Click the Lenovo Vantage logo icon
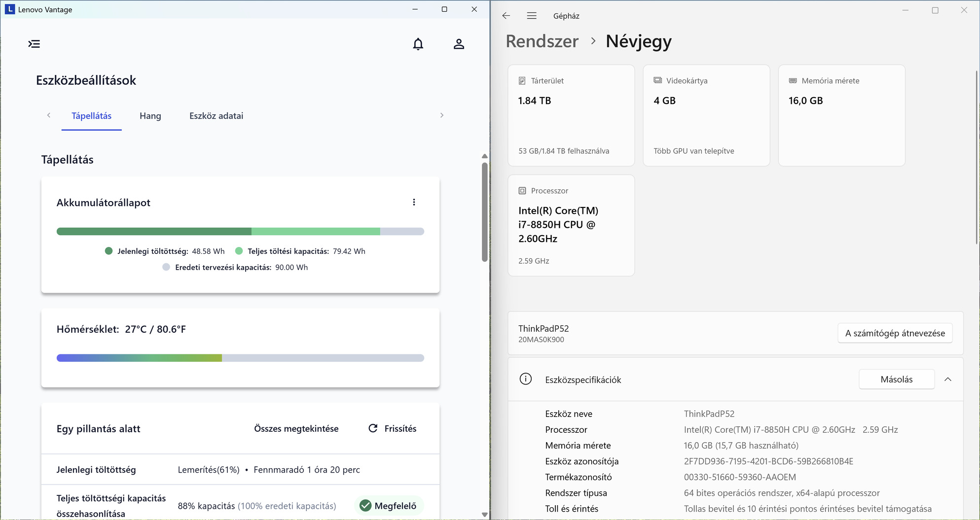This screenshot has width=980, height=520. point(9,9)
